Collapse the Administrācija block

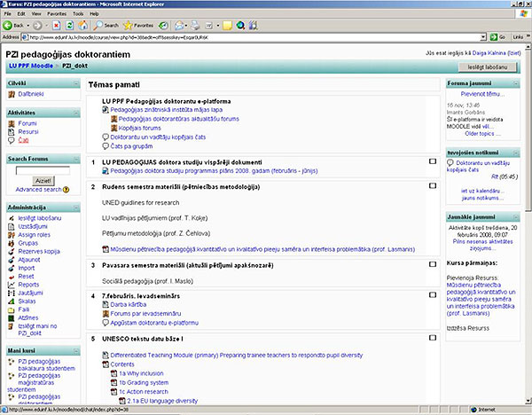coord(76,207)
